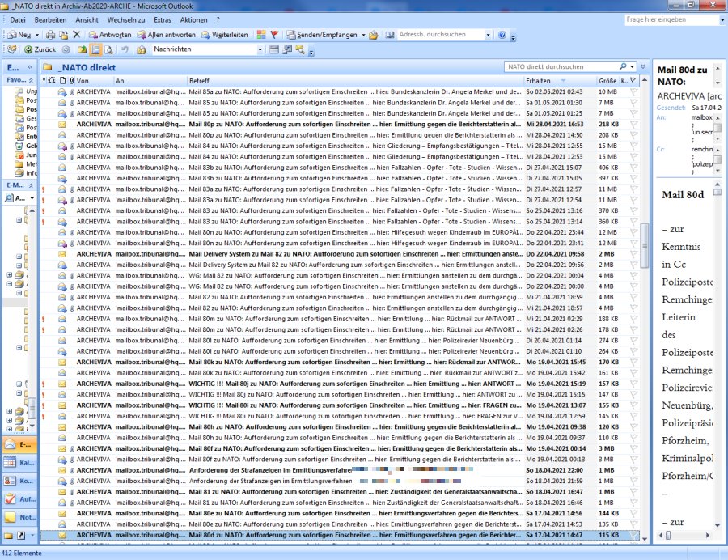
Task: Open the colored categorize icon
Action: (261, 35)
